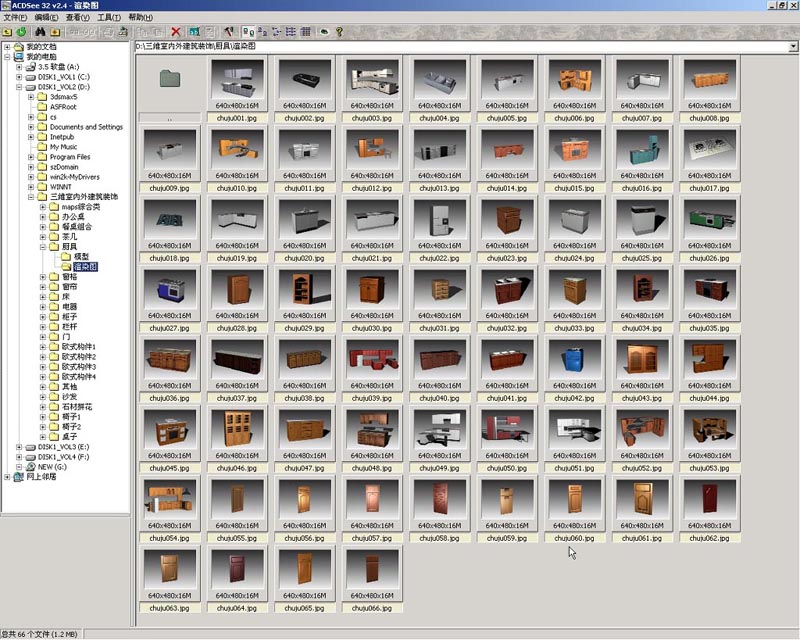The image size is (800, 640).
Task: Open the path address dropdown arrow
Action: tap(793, 46)
